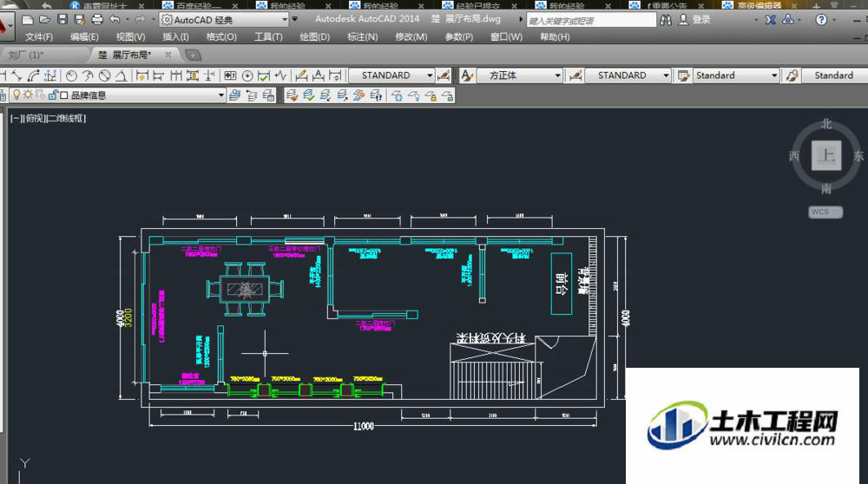This screenshot has height=484, width=868.
Task: Open the Tolerance tool
Action: (x=230, y=75)
